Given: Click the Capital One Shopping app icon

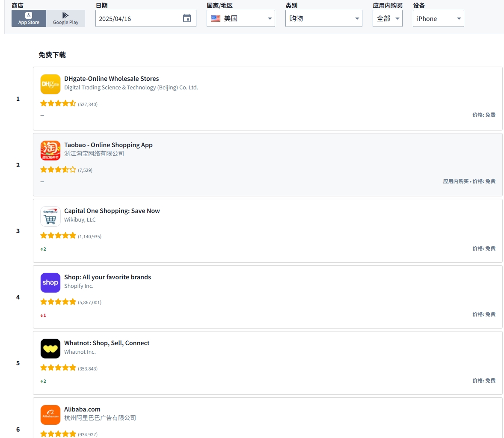Looking at the screenshot, I should click(x=50, y=216).
